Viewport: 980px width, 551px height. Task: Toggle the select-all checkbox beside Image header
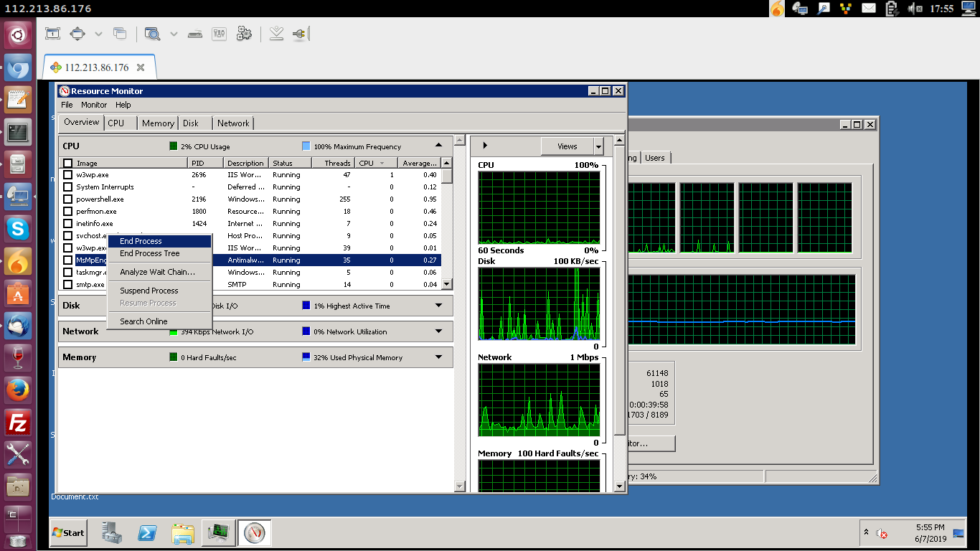[x=67, y=164]
